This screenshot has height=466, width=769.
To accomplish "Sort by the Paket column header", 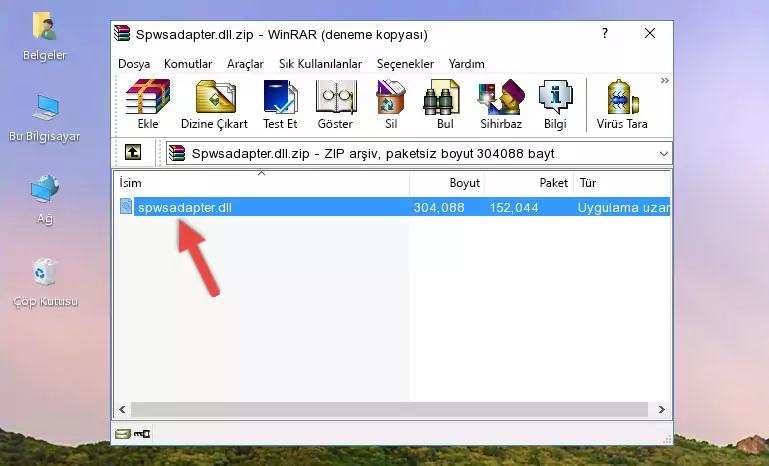I will coord(529,183).
